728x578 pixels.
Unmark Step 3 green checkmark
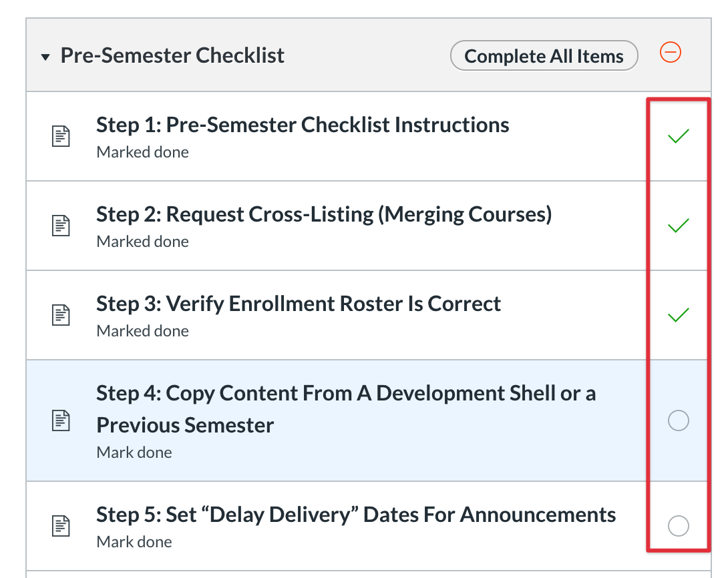point(678,315)
